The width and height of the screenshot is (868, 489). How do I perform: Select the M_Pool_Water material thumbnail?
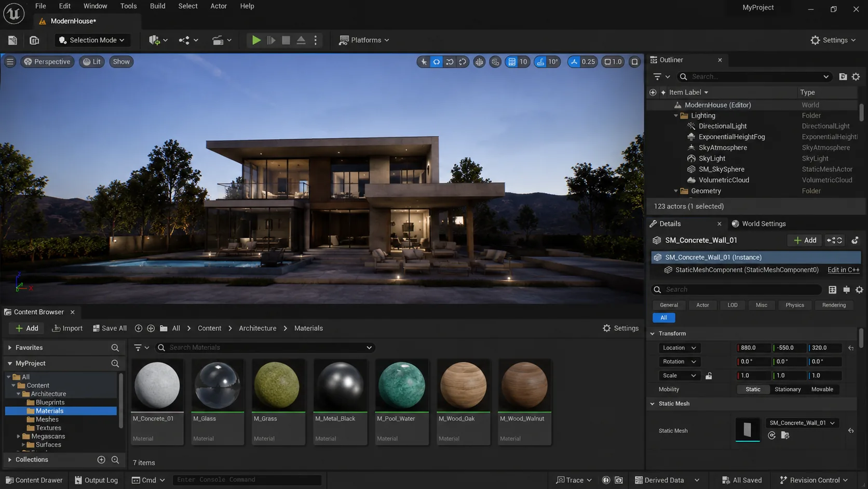pyautogui.click(x=401, y=385)
